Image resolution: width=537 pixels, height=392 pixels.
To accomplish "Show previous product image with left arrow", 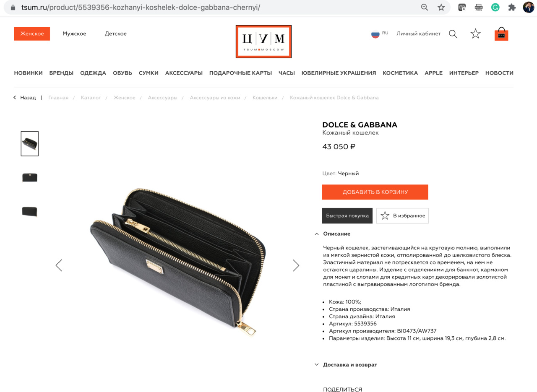I will coord(59,265).
